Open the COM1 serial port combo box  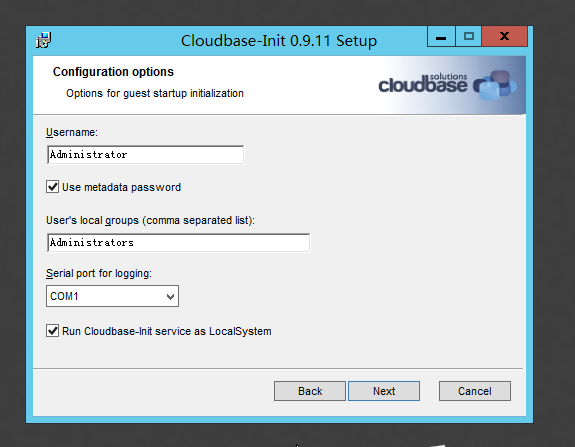coord(112,296)
